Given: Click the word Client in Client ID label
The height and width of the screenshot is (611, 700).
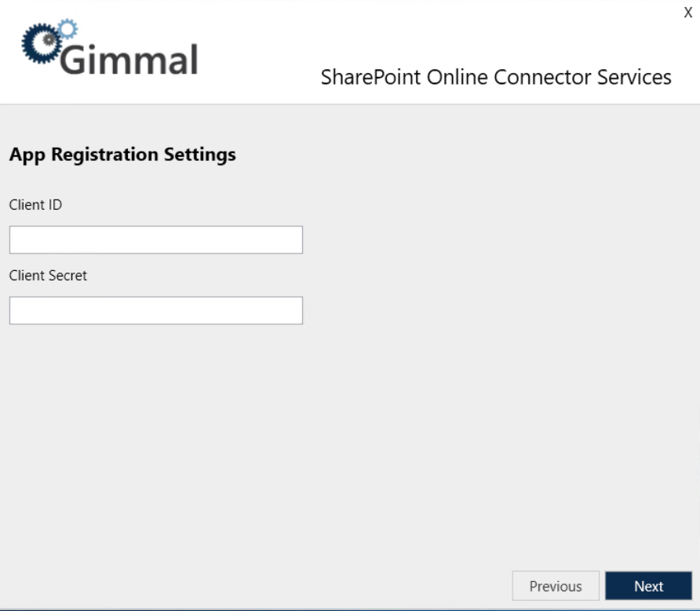Looking at the screenshot, I should point(27,205).
